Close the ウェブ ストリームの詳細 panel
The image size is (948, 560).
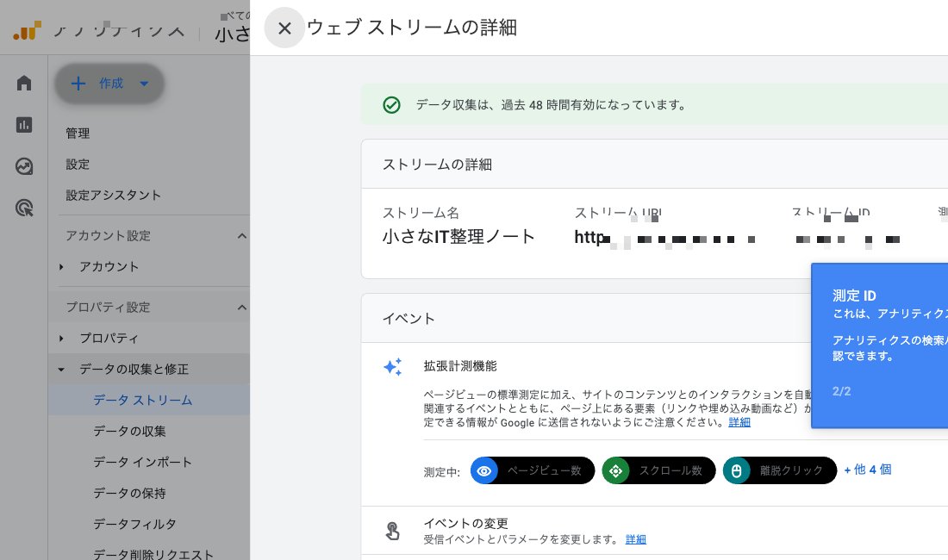[284, 28]
